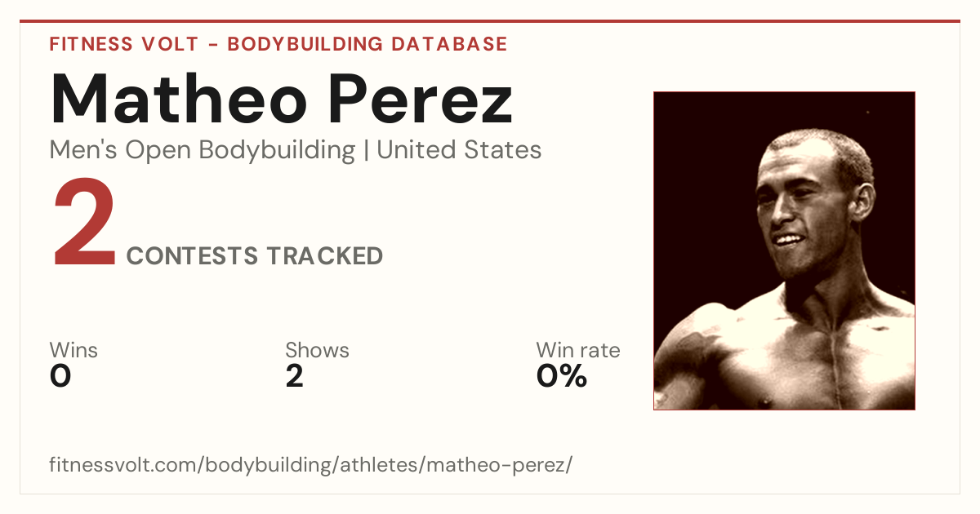
Task: Click the Wins stat label
Action: (73, 351)
